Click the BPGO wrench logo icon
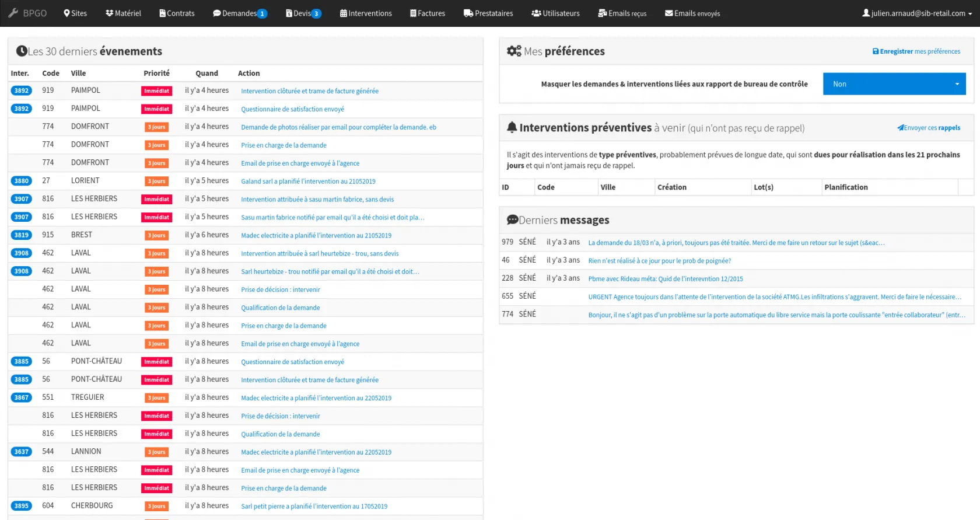The width and height of the screenshot is (980, 520). coord(13,13)
